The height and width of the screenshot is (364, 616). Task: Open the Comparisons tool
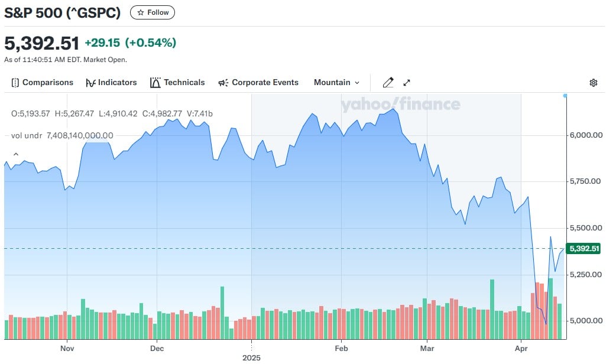[x=43, y=83]
